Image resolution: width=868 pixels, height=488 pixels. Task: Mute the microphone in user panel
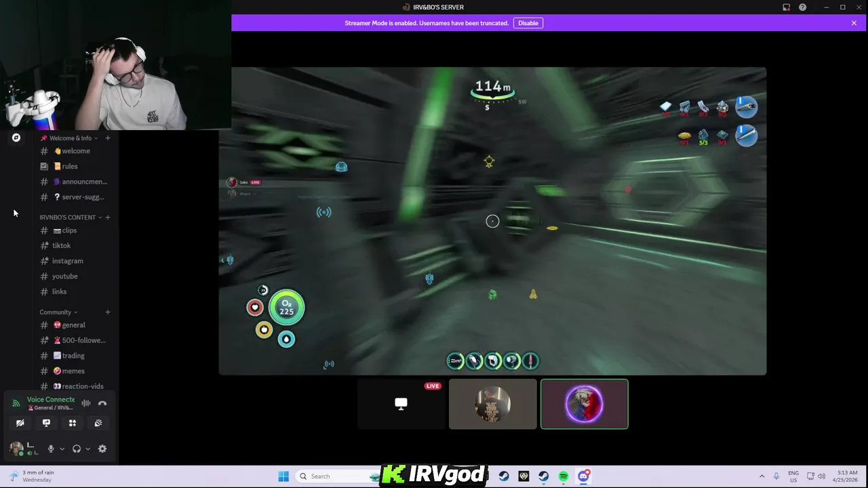click(x=50, y=449)
